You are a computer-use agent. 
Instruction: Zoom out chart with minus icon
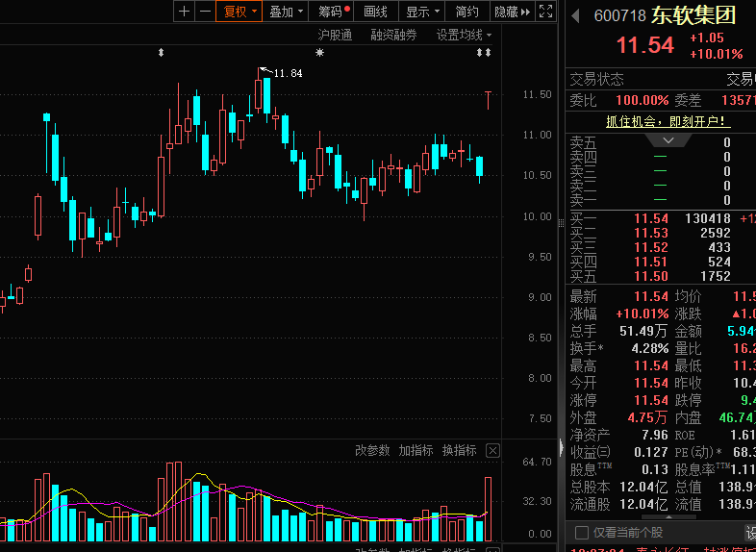point(206,12)
